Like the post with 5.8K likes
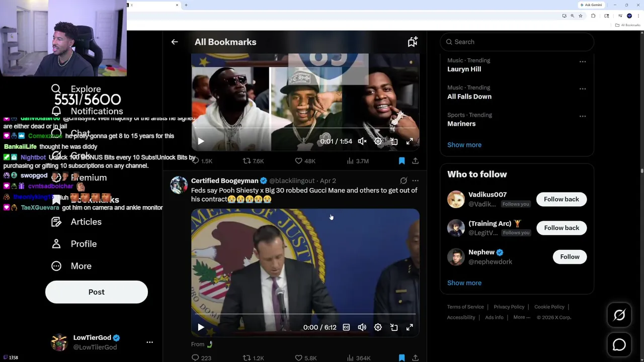 click(305, 358)
